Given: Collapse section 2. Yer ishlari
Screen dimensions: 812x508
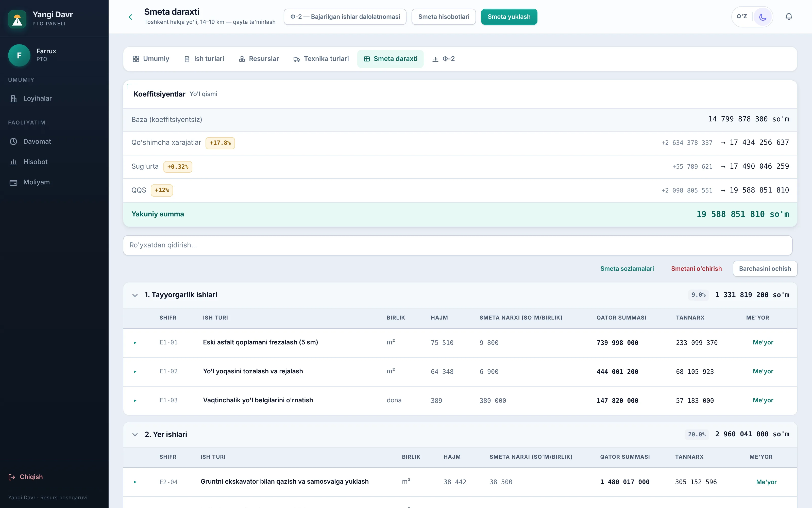Looking at the screenshot, I should click(135, 435).
